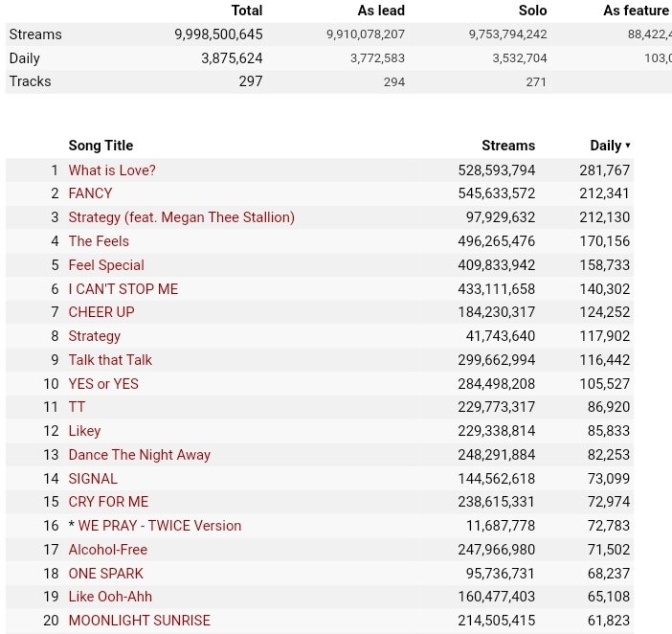The width and height of the screenshot is (672, 634).
Task: Open the 'Talk that Talk' link
Action: 110,360
